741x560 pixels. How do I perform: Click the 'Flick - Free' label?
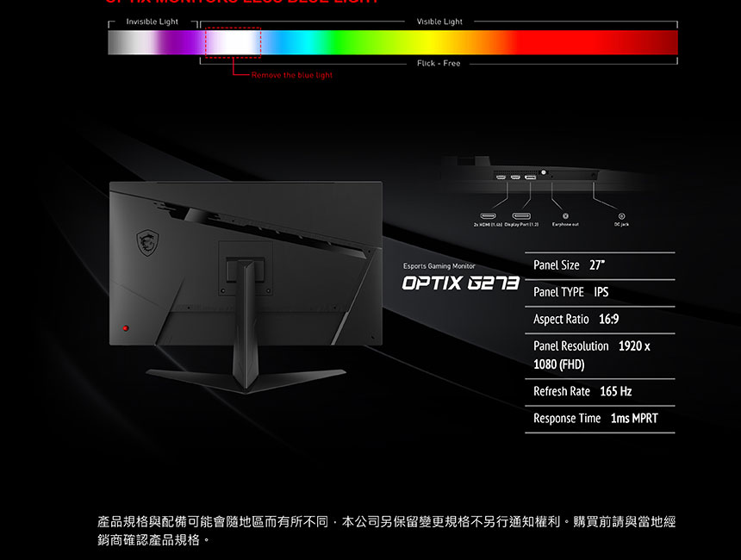tap(439, 64)
